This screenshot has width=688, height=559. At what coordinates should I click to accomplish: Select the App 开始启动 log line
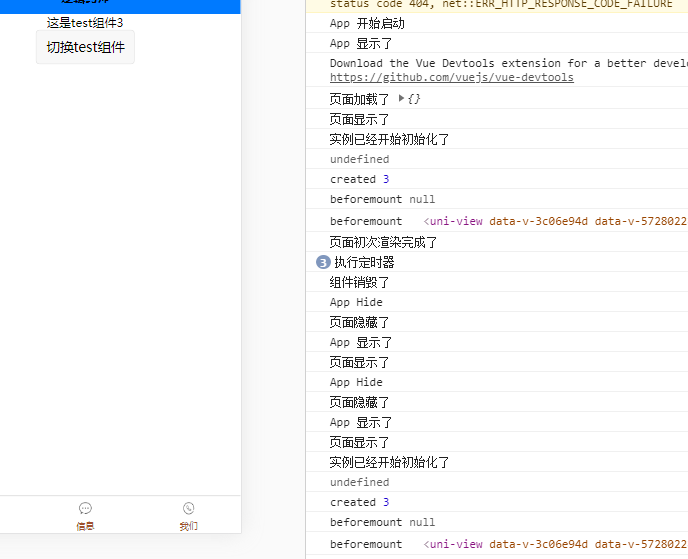(497, 23)
